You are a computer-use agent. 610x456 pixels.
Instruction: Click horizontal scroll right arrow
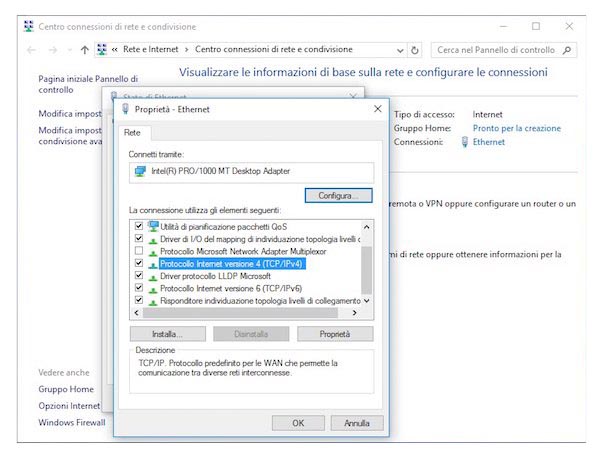click(354, 312)
